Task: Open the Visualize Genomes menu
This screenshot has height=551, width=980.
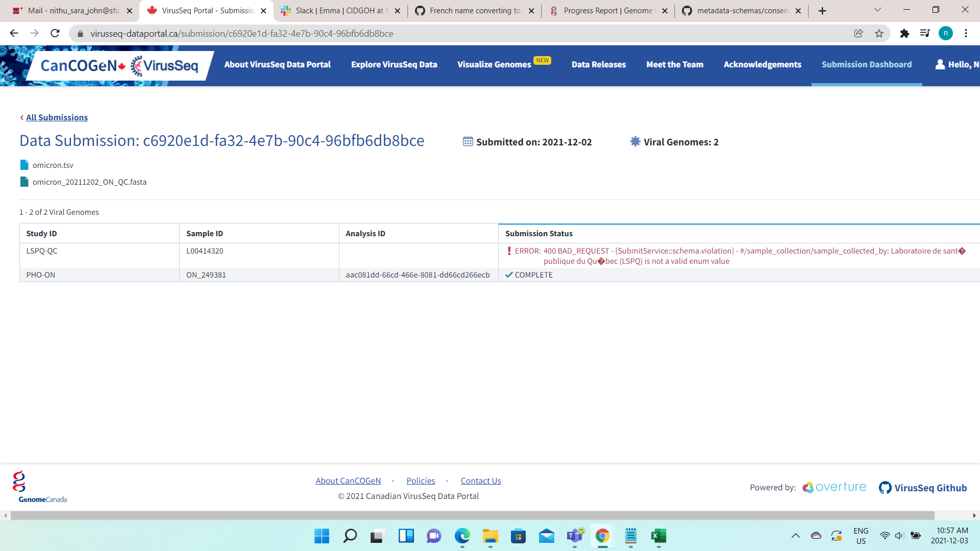Action: point(494,64)
